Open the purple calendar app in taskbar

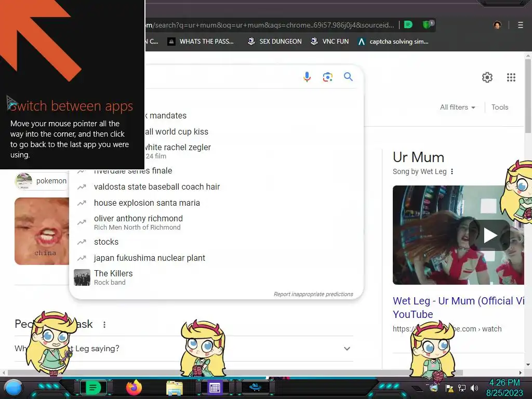[x=215, y=388]
